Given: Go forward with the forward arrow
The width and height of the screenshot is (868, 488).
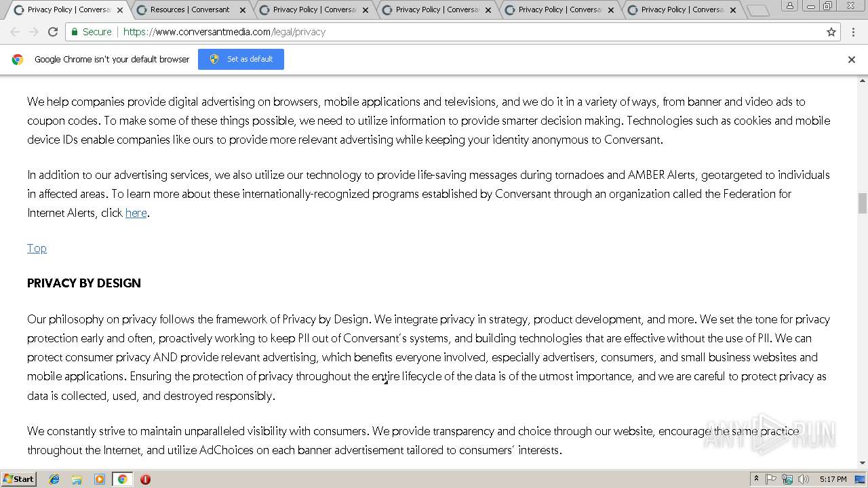Looking at the screenshot, I should click(x=34, y=32).
